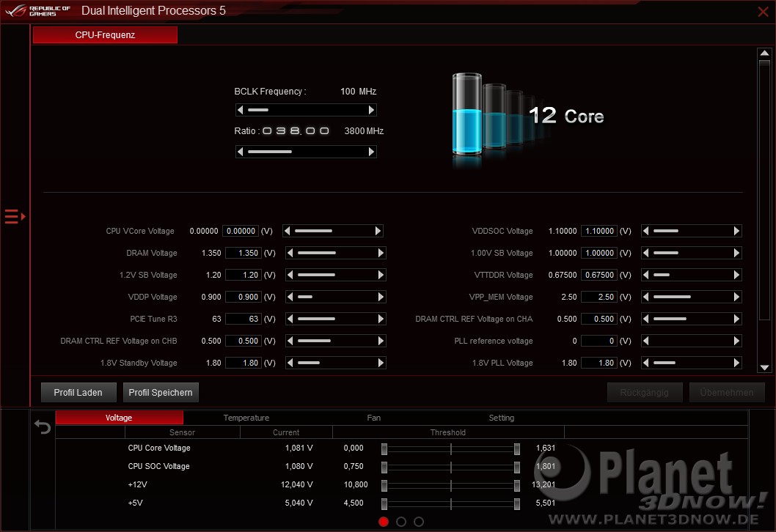The height and width of the screenshot is (532, 776).
Task: Click the PLL reference voltage input field
Action: (599, 341)
